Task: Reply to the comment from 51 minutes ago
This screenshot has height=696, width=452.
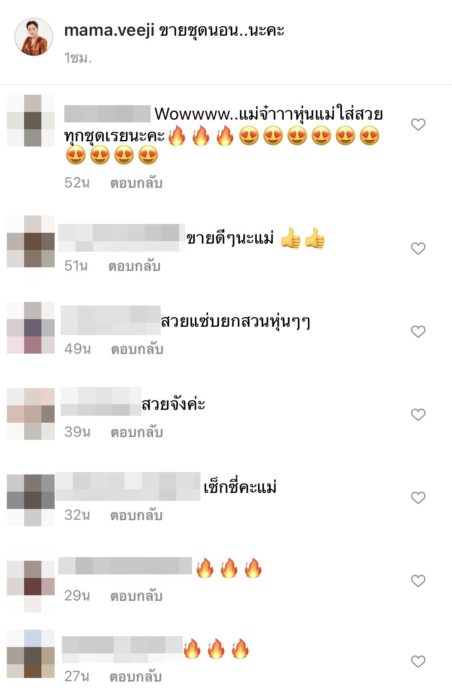Action: click(134, 266)
